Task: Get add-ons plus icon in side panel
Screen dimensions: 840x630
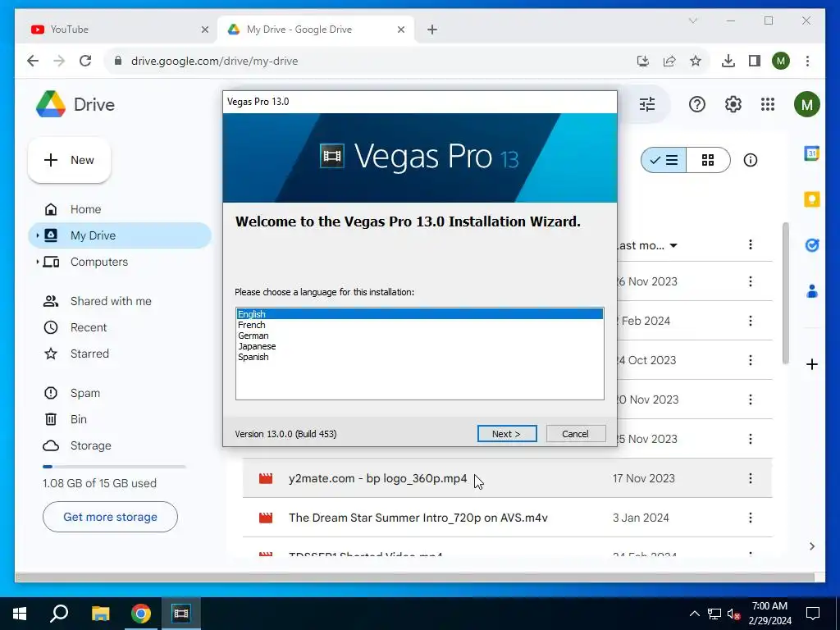Action: 811,364
